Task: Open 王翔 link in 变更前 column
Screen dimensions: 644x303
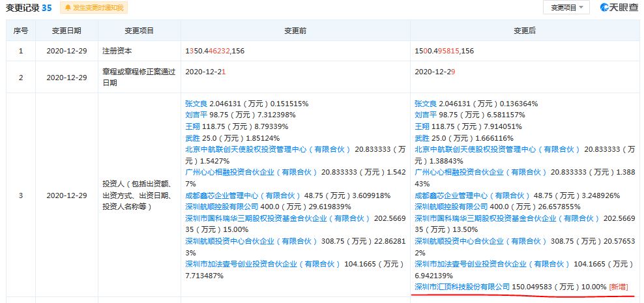Action: pyautogui.click(x=192, y=126)
